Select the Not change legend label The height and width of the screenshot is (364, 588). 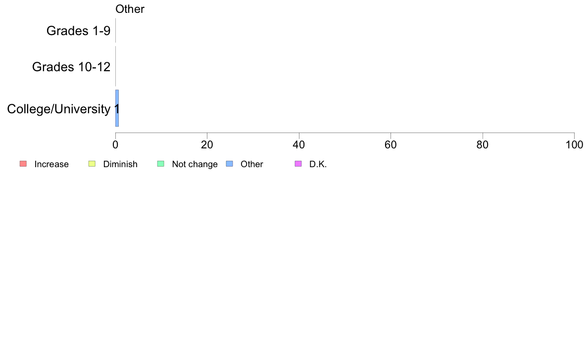(x=195, y=164)
